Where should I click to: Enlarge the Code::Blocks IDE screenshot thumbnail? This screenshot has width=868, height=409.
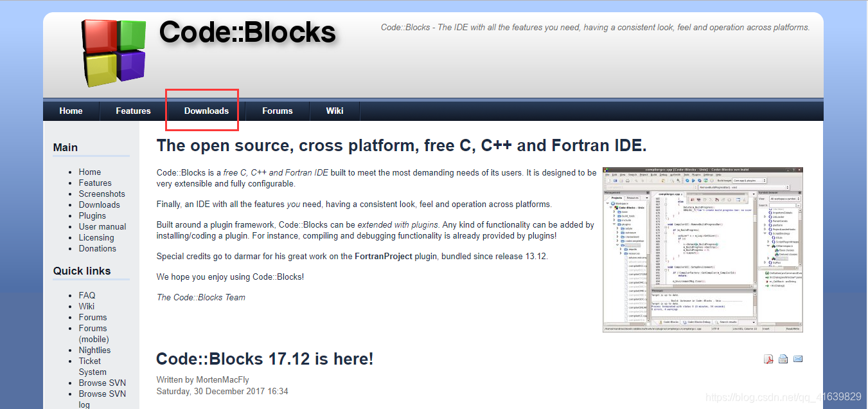click(x=703, y=250)
